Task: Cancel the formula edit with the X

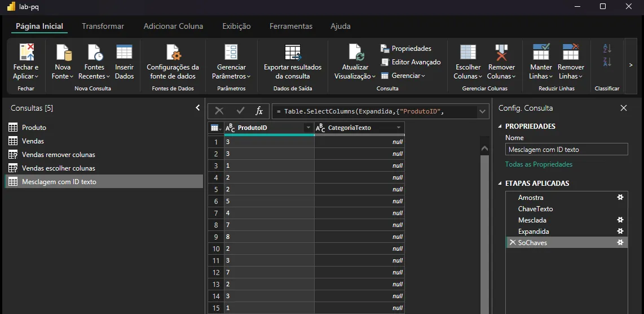Action: (x=219, y=111)
